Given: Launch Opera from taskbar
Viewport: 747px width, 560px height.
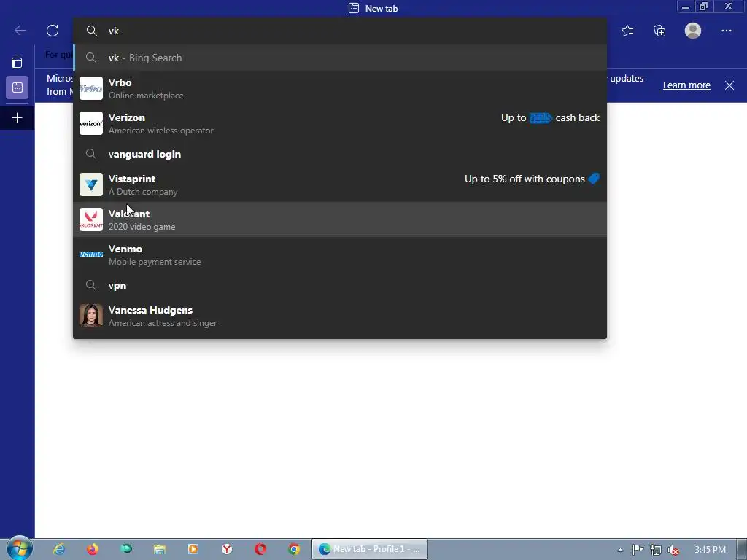Looking at the screenshot, I should tap(260, 550).
